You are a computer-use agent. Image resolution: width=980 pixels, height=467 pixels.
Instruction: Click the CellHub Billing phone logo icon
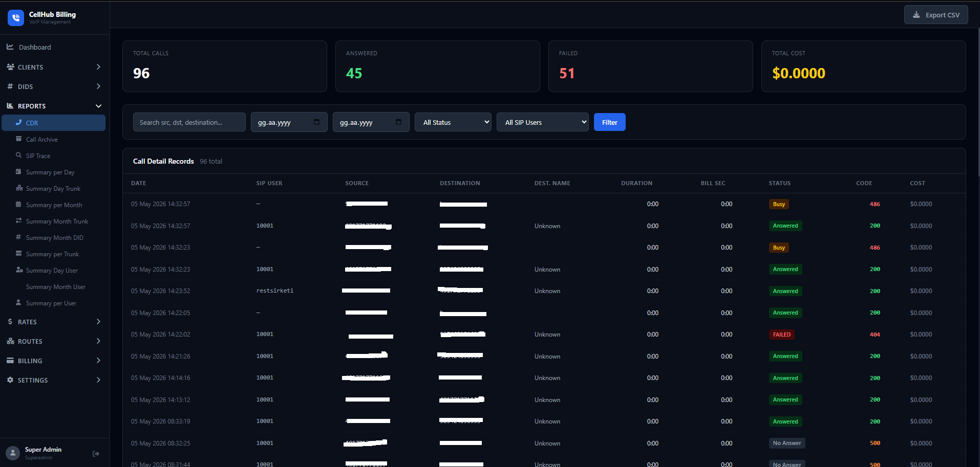point(16,17)
